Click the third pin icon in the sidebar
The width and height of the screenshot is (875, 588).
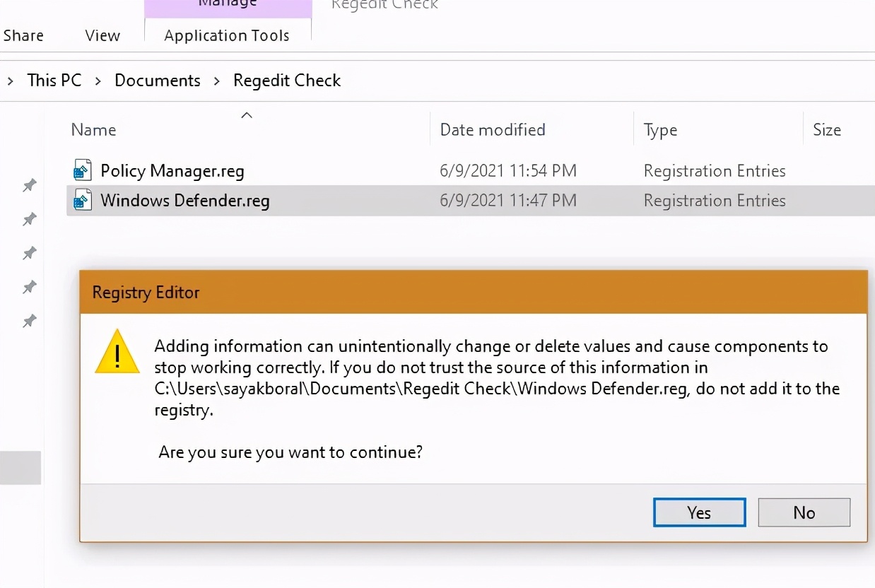[29, 253]
